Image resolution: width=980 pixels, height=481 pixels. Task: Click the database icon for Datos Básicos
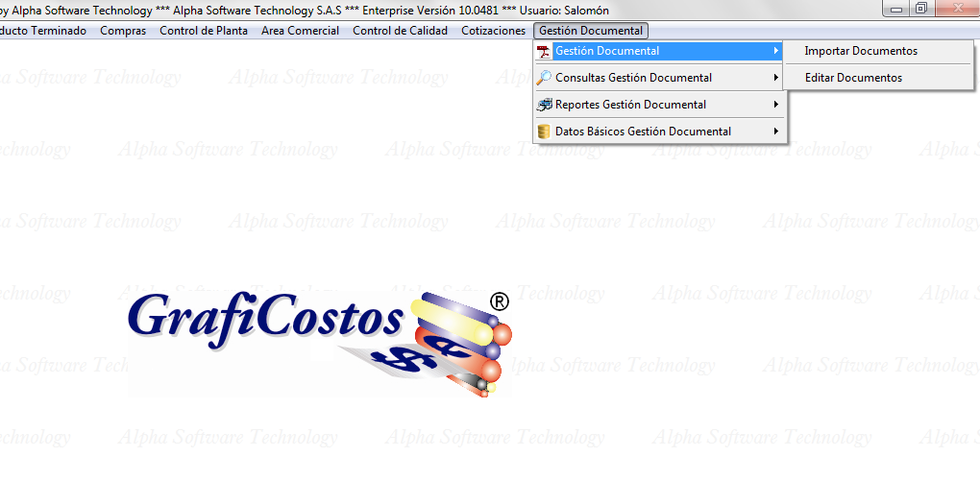click(544, 132)
